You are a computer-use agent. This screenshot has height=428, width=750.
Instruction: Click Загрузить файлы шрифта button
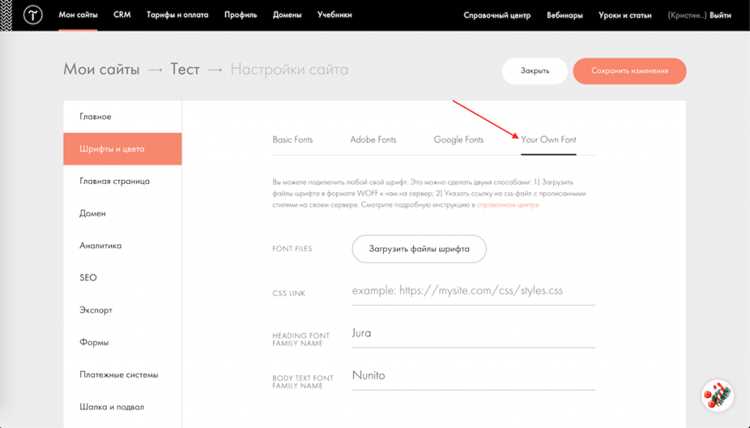click(x=419, y=249)
